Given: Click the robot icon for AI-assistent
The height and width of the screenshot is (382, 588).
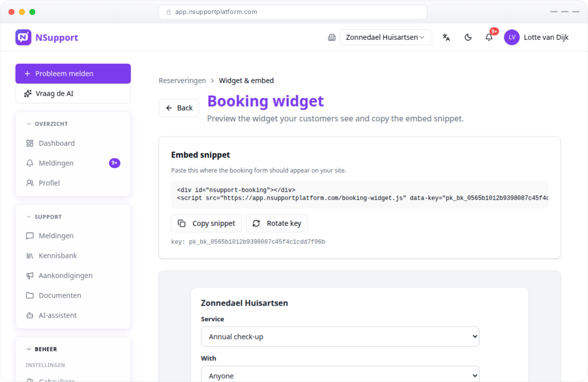Looking at the screenshot, I should (30, 315).
